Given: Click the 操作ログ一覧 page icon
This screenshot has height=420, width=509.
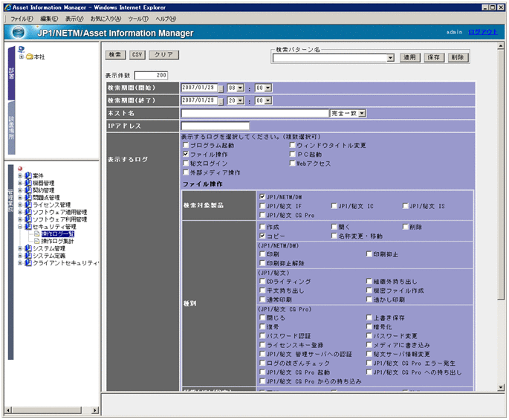Looking at the screenshot, I should (x=36, y=234).
